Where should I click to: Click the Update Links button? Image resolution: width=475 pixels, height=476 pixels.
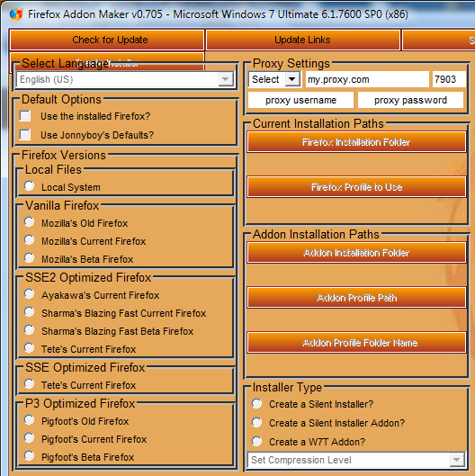302,40
